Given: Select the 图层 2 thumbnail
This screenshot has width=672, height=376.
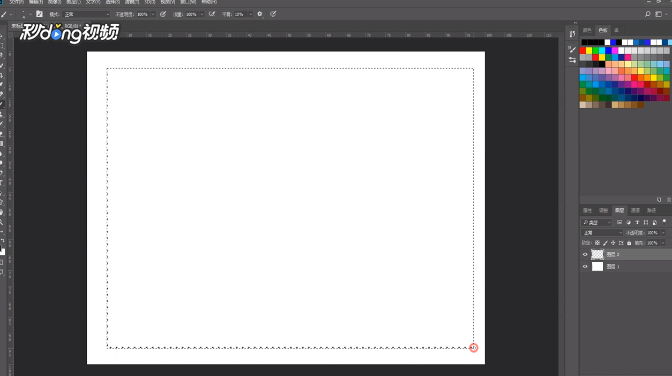Looking at the screenshot, I should point(597,254).
